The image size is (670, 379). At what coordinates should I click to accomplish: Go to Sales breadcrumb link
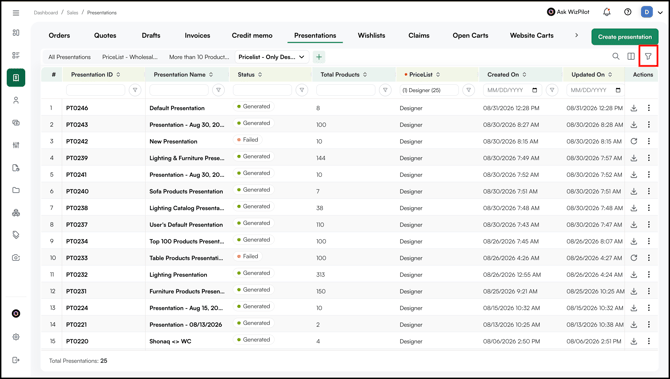pyautogui.click(x=72, y=13)
